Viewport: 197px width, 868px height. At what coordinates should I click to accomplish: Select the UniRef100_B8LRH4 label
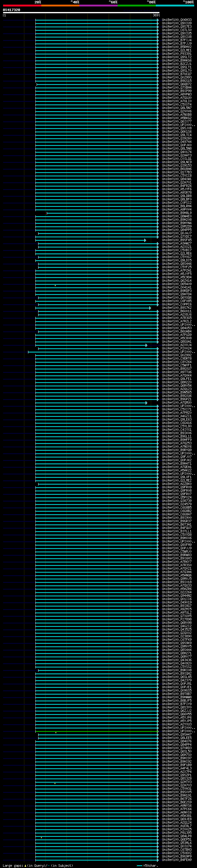point(177,206)
